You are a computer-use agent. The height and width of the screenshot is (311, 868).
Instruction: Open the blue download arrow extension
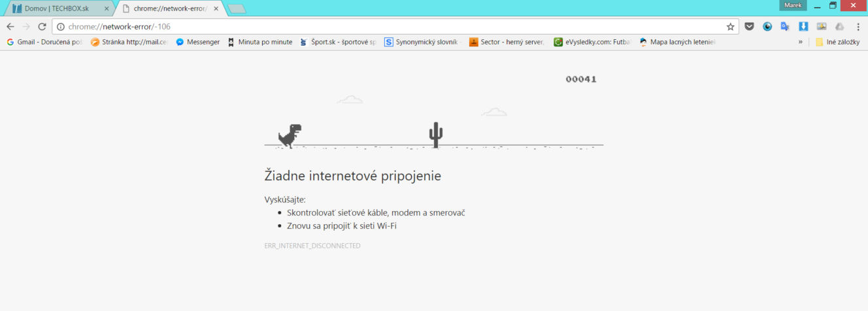pyautogui.click(x=803, y=27)
